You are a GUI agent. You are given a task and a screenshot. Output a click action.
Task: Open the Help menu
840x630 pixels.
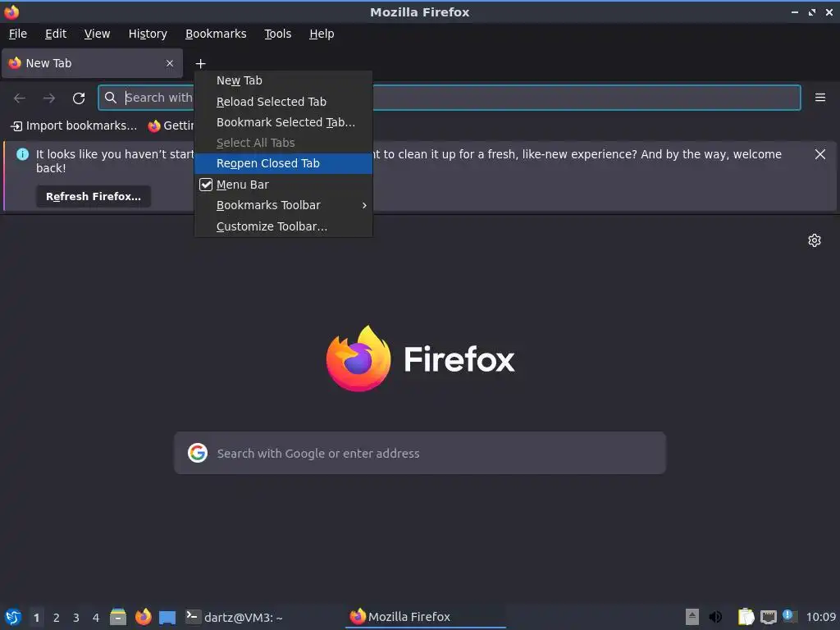coord(322,34)
